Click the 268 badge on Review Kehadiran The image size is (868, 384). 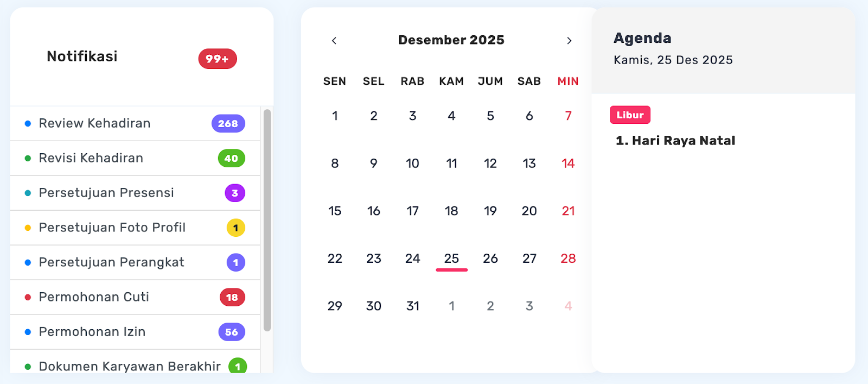[x=228, y=124]
